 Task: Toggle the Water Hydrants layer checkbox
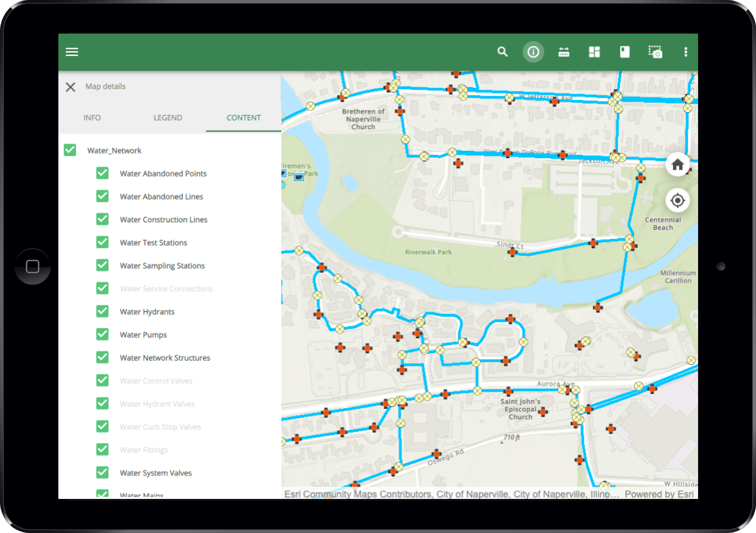102,311
